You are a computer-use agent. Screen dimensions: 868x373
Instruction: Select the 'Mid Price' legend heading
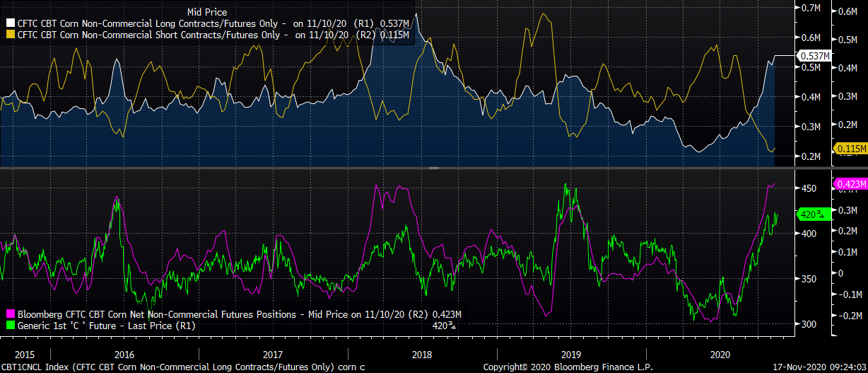click(x=207, y=11)
